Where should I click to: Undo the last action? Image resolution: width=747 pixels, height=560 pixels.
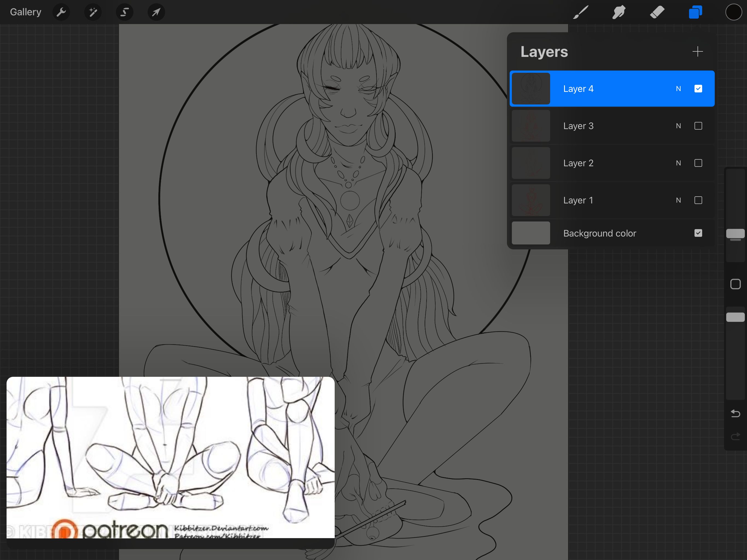coord(735,413)
